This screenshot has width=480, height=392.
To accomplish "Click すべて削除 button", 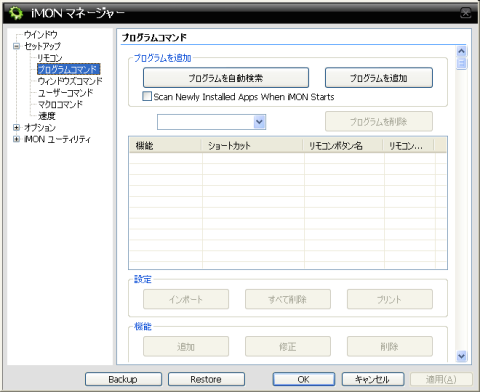I will [x=288, y=299].
